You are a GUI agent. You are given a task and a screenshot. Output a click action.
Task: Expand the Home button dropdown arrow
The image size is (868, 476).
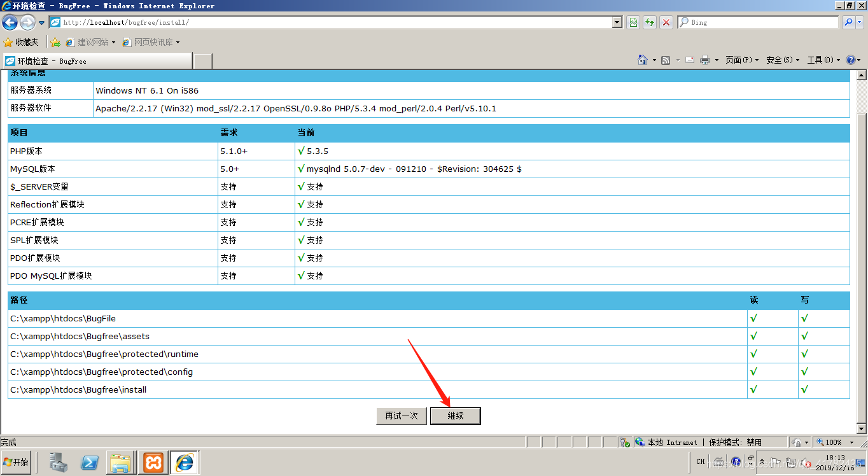point(654,60)
